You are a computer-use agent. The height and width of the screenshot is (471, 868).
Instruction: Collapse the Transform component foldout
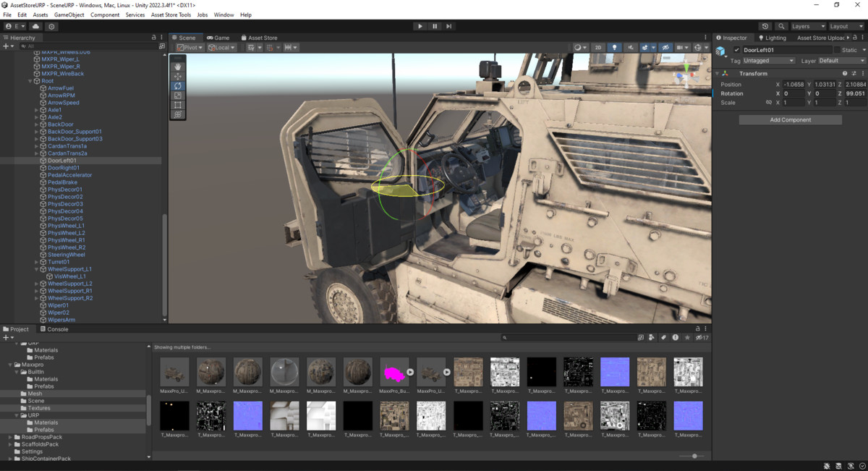point(718,74)
